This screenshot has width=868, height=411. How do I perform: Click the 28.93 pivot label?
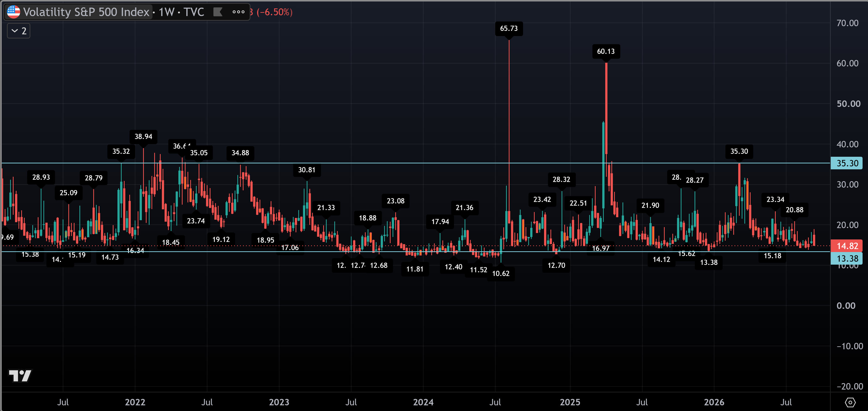pyautogui.click(x=41, y=177)
